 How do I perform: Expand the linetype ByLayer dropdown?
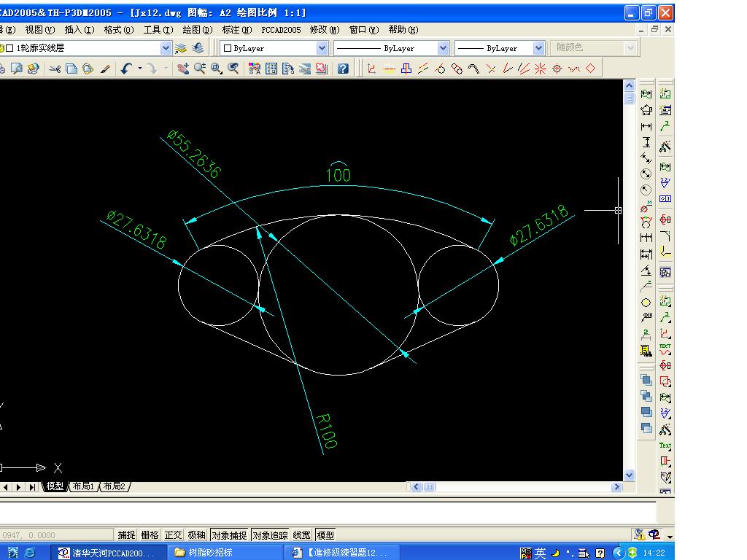[x=443, y=47]
